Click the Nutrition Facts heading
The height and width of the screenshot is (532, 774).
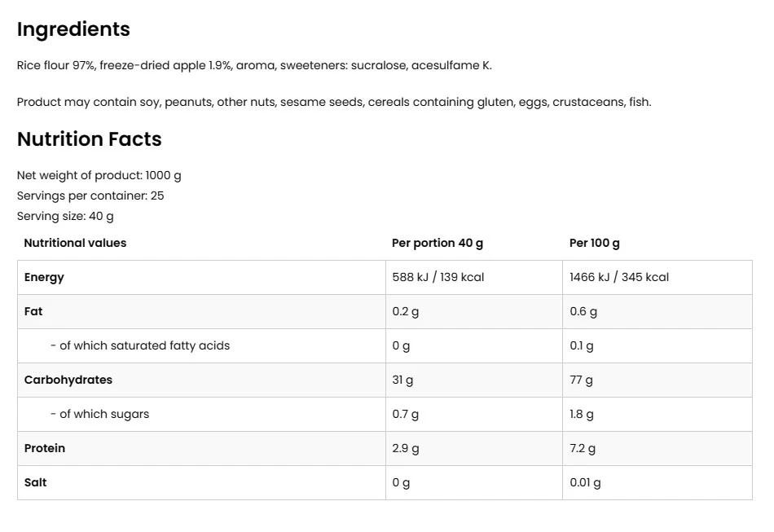[90, 139]
